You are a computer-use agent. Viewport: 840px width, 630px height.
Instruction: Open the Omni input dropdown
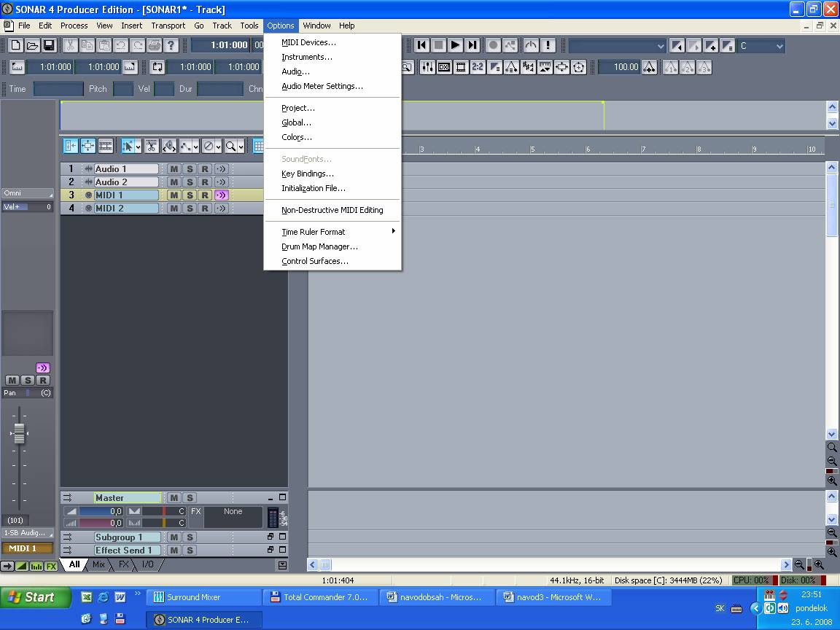[28, 193]
